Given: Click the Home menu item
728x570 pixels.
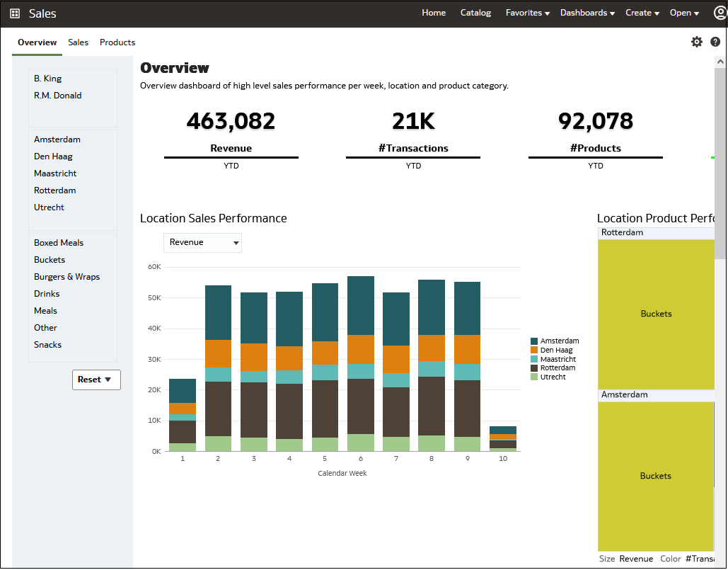Looking at the screenshot, I should pos(434,13).
